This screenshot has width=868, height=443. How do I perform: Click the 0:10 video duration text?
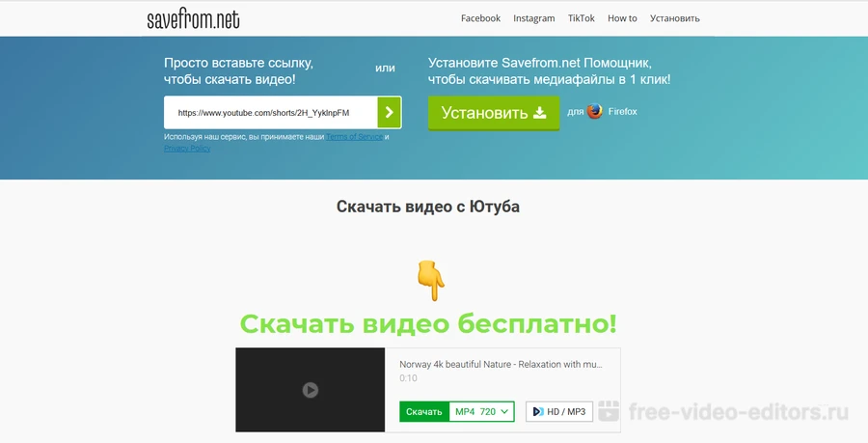(408, 378)
